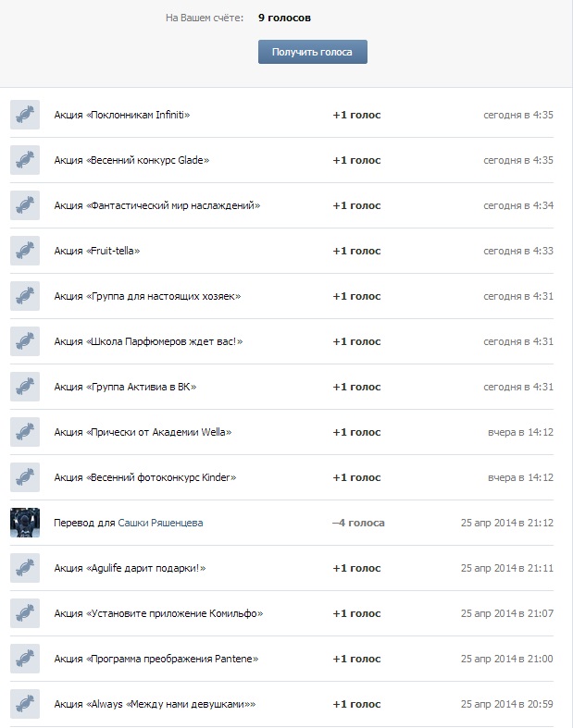This screenshot has width=573, height=728.
Task: Click candy icon beside 'Agulife дарит подарки!'
Action: [25, 568]
